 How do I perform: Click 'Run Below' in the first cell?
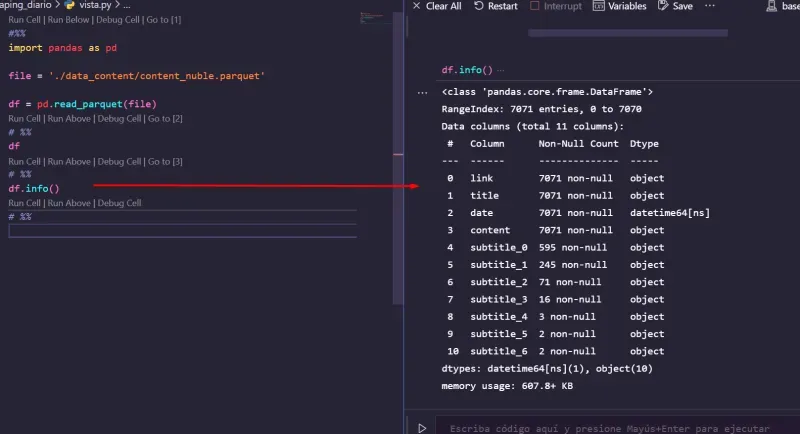(68, 20)
